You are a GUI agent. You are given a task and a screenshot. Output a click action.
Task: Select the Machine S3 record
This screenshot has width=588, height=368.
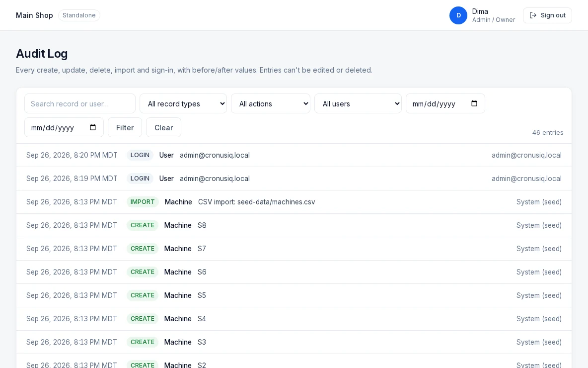coord(294,342)
